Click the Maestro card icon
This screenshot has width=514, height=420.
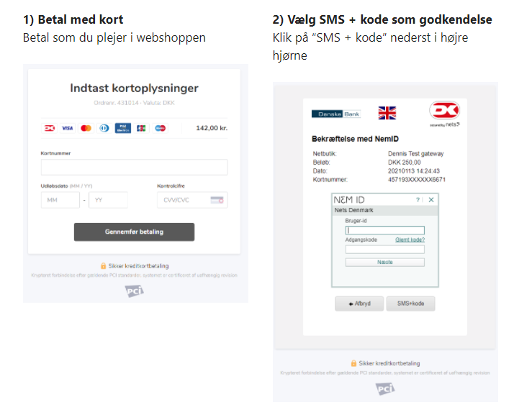click(160, 128)
